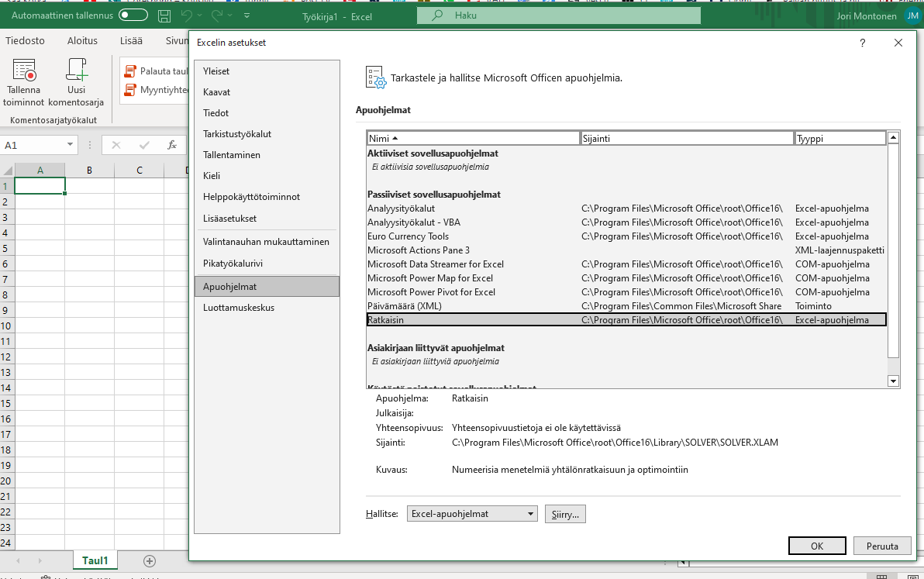
Task: Click the Peruuta button
Action: pos(882,546)
